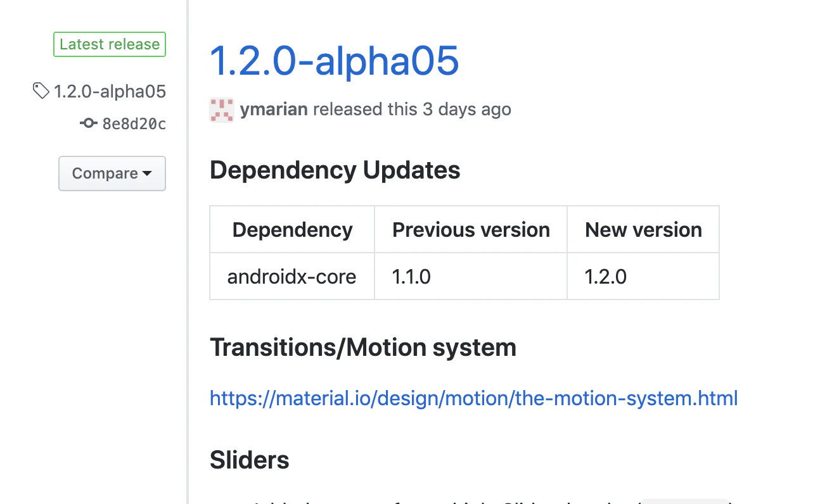This screenshot has width=839, height=504.
Task: Select the New version column header
Action: (x=643, y=229)
